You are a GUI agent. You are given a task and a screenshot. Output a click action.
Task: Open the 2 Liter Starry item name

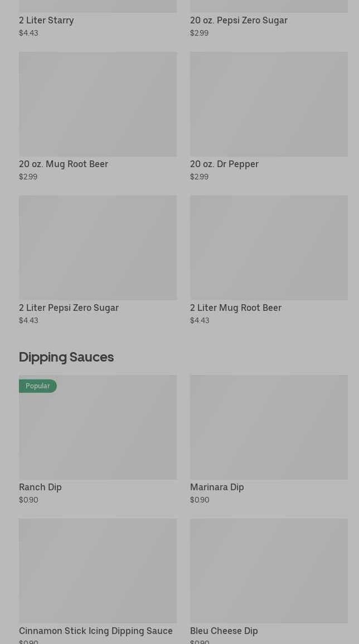[46, 21]
